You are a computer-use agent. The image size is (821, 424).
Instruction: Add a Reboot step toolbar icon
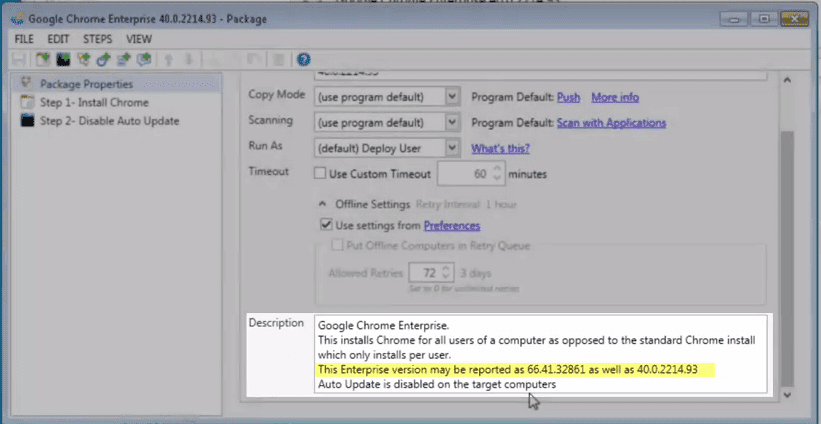(x=104, y=60)
